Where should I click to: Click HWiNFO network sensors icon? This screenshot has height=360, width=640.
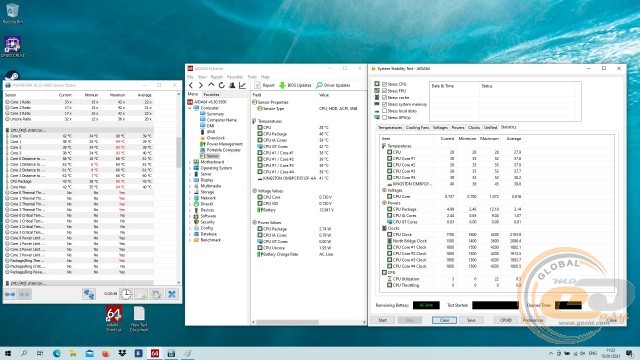pyautogui.click(x=89, y=294)
